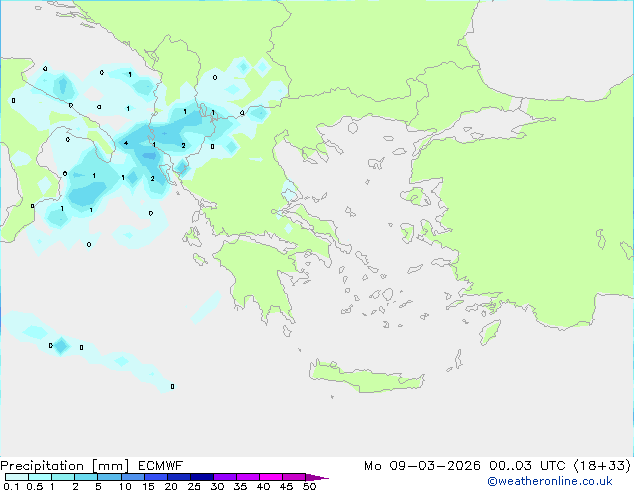
Task: Click the '4' precipitation value on the map
Action: tap(126, 143)
